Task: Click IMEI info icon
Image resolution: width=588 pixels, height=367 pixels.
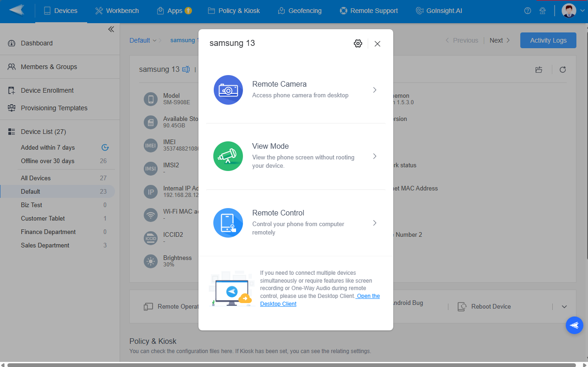Action: coord(150,145)
